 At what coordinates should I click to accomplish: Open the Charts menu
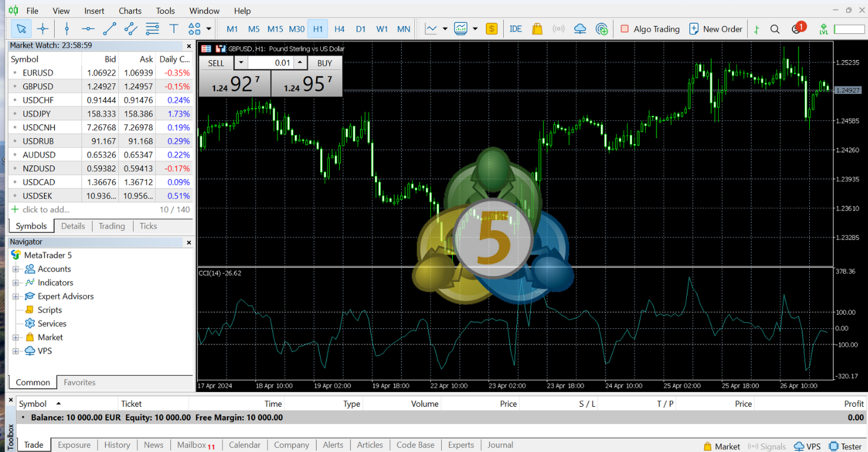tap(130, 11)
